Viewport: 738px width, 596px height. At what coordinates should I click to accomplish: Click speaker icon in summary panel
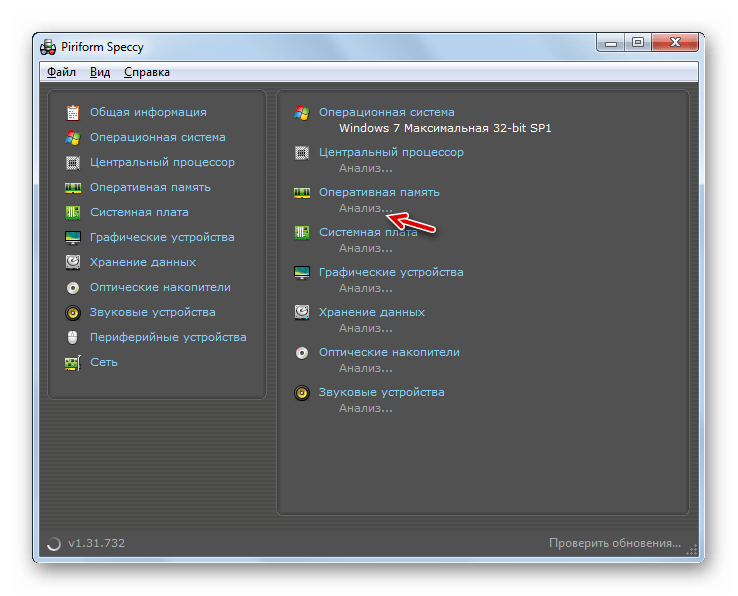tap(302, 393)
